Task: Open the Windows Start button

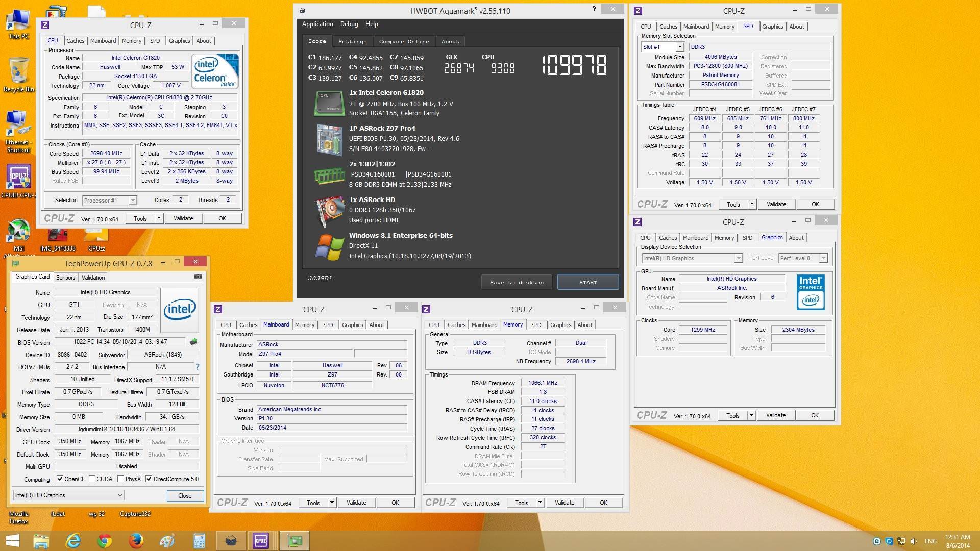Action: click(12, 541)
